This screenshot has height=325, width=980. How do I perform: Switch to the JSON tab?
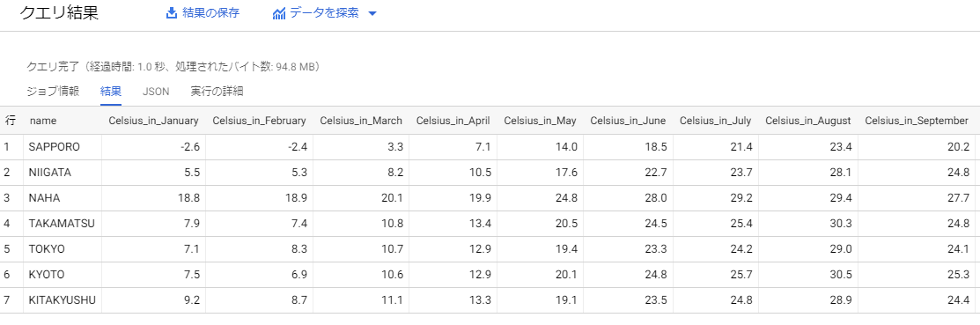pyautogui.click(x=156, y=92)
